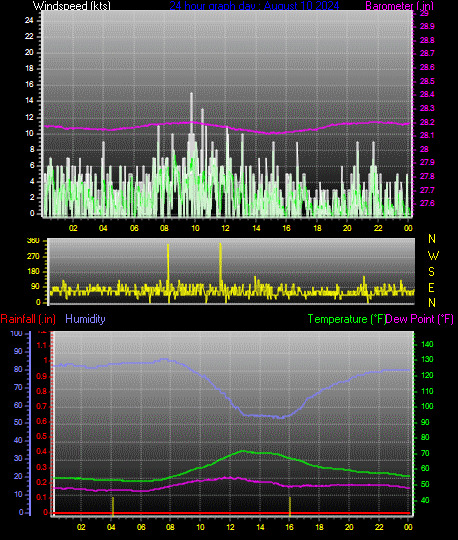Image resolution: width=458 pixels, height=540 pixels.
Task: Click the 28.2 barometer axis value
Action: pyautogui.click(x=427, y=122)
